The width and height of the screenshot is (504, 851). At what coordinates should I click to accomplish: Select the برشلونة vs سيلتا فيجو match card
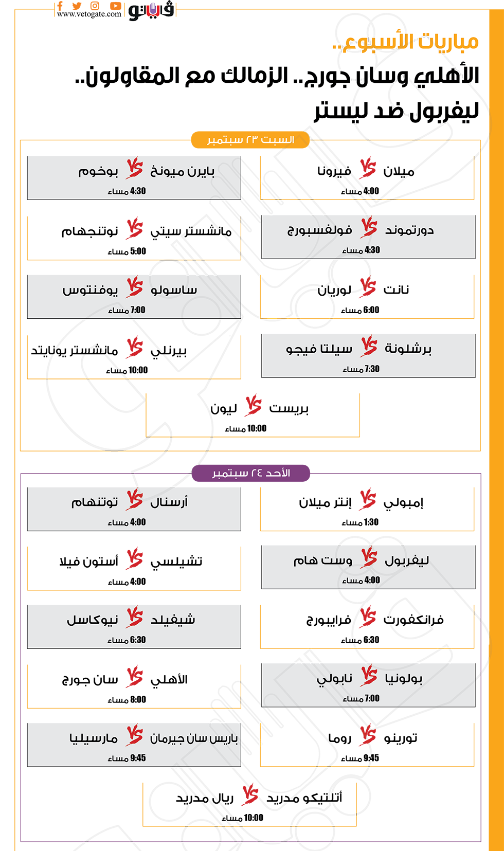coord(368,356)
